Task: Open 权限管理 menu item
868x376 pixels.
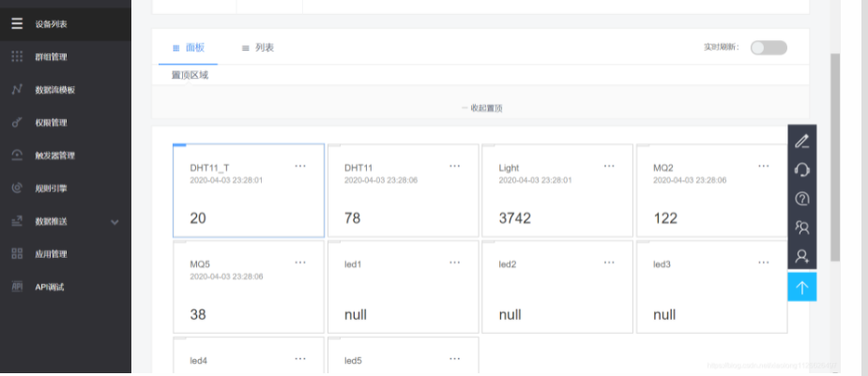Action: (52, 123)
